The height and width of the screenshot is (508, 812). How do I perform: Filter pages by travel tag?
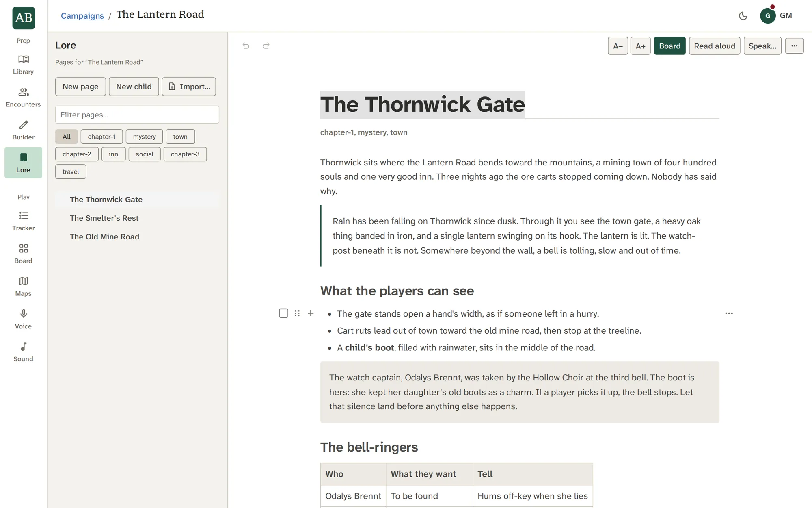pyautogui.click(x=71, y=172)
